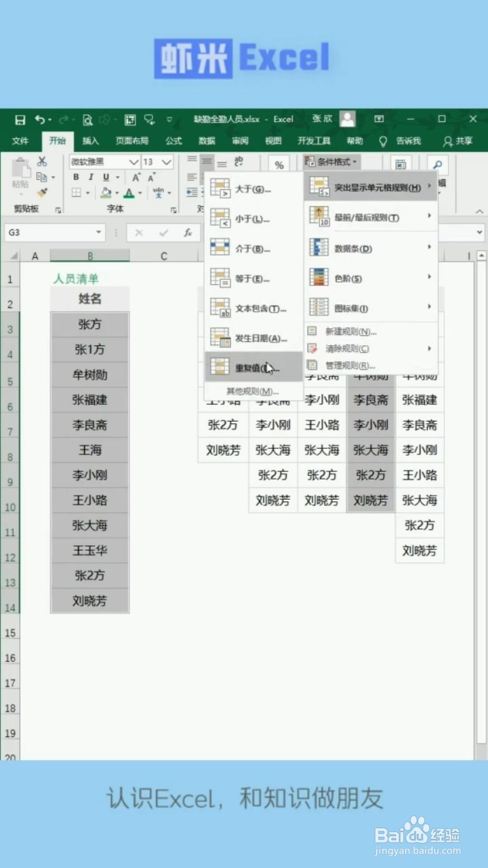Open print preview from quick access toolbar
The height and width of the screenshot is (868, 488).
coord(87,120)
